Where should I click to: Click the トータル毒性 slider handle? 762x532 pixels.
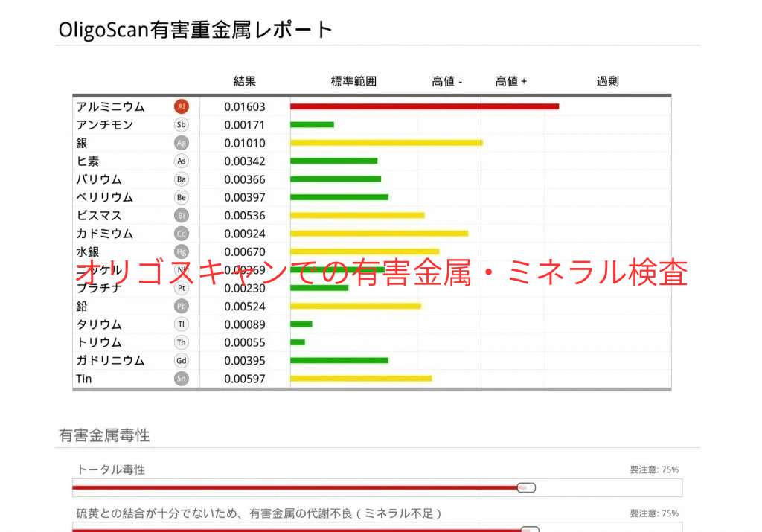tap(526, 487)
